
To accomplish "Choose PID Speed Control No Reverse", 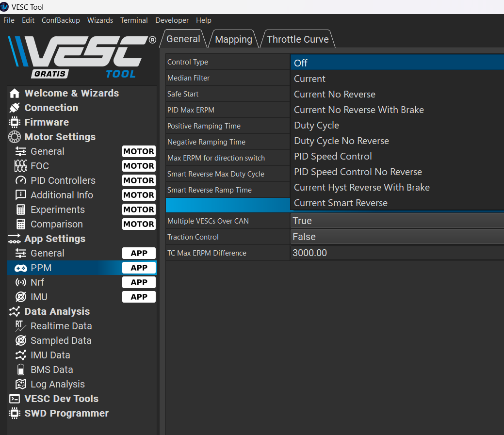I will coord(397,172).
